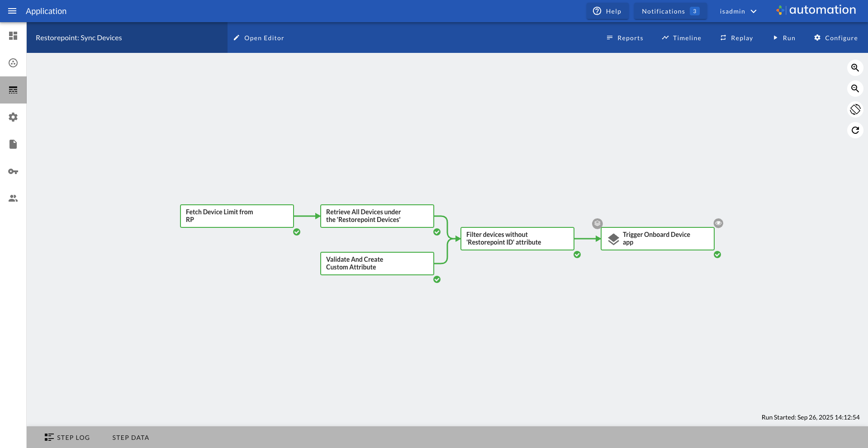This screenshot has height=448, width=868.
Task: Switch to the STEP DATA tab
Action: (131, 437)
